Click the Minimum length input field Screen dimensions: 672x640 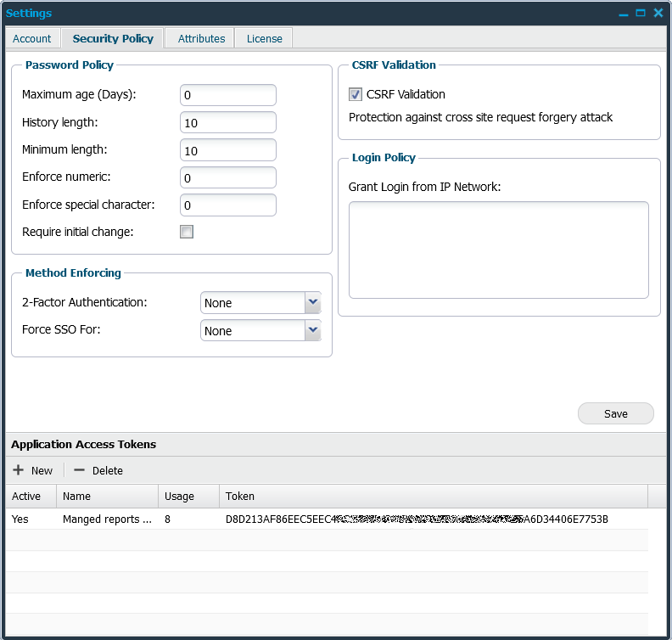pyautogui.click(x=227, y=150)
